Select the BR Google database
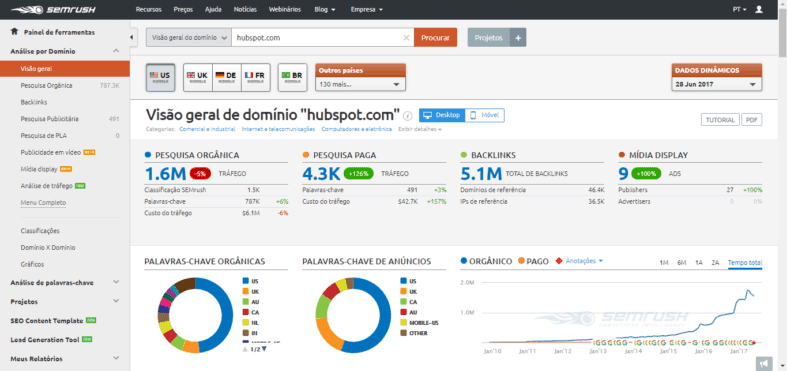Screen dimensions: 787x371 (x=293, y=77)
